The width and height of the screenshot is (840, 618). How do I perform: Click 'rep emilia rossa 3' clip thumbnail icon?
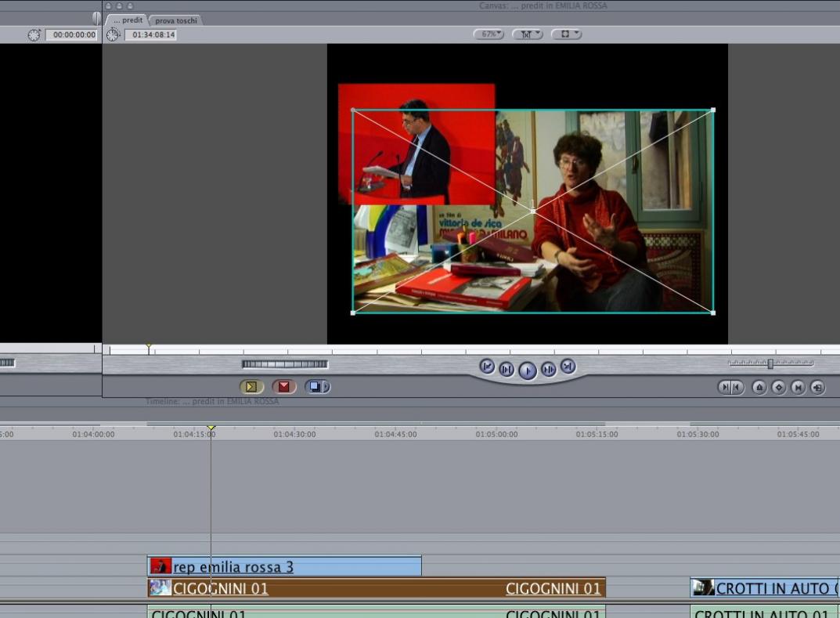[x=160, y=566]
